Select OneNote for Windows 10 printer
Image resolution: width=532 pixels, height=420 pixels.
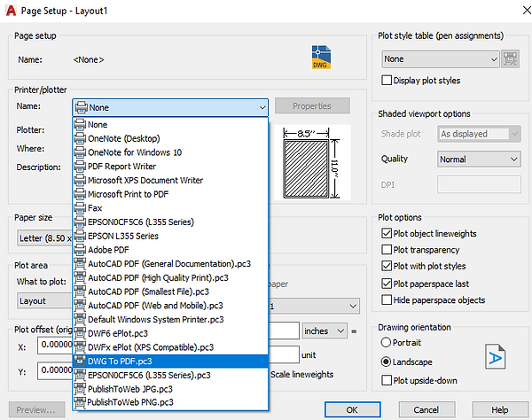click(170, 152)
